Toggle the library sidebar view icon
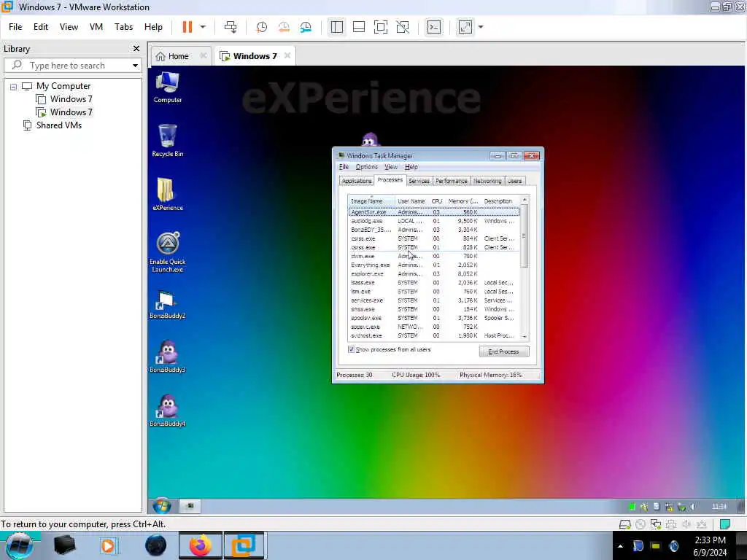Image resolution: width=747 pixels, height=560 pixels. (x=337, y=27)
